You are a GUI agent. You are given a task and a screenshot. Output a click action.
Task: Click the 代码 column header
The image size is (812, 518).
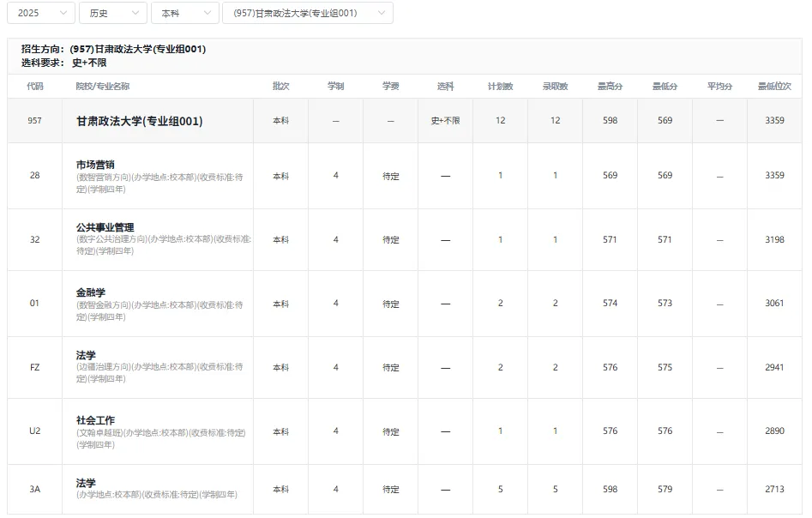click(x=34, y=87)
